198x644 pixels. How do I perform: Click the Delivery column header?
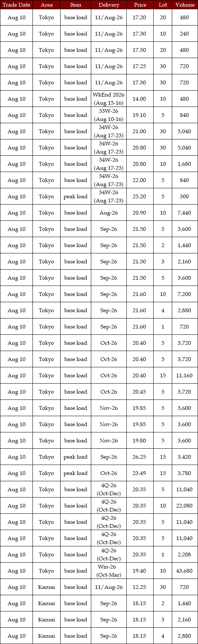click(x=109, y=5)
